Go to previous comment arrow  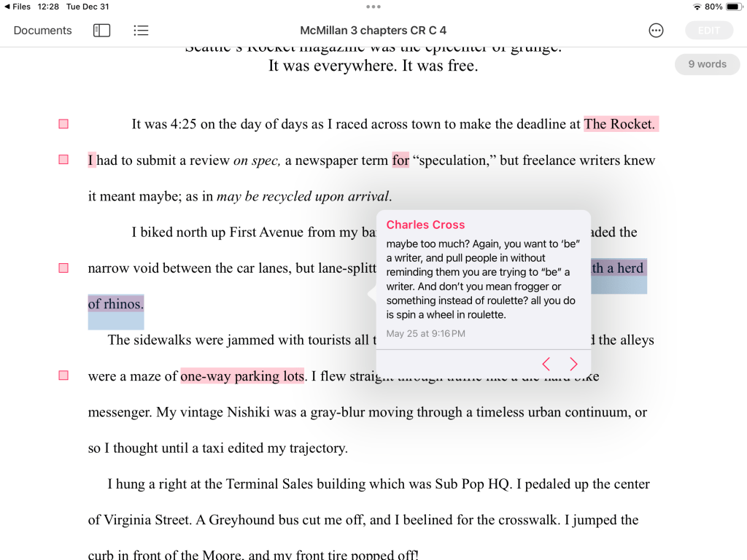pyautogui.click(x=546, y=364)
